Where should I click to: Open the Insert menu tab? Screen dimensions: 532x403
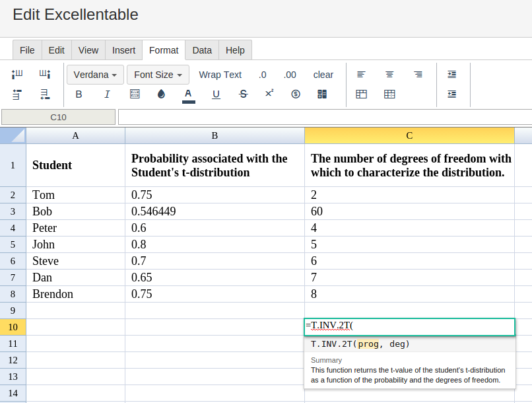123,50
